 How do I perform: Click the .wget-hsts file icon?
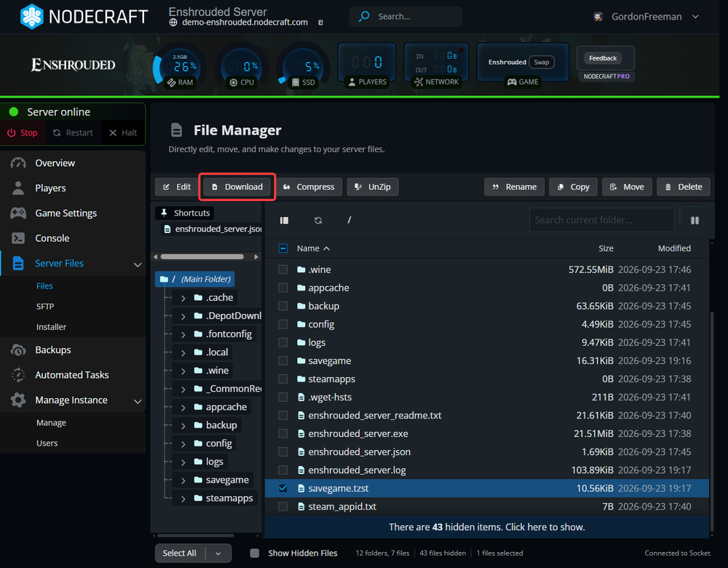click(x=301, y=397)
